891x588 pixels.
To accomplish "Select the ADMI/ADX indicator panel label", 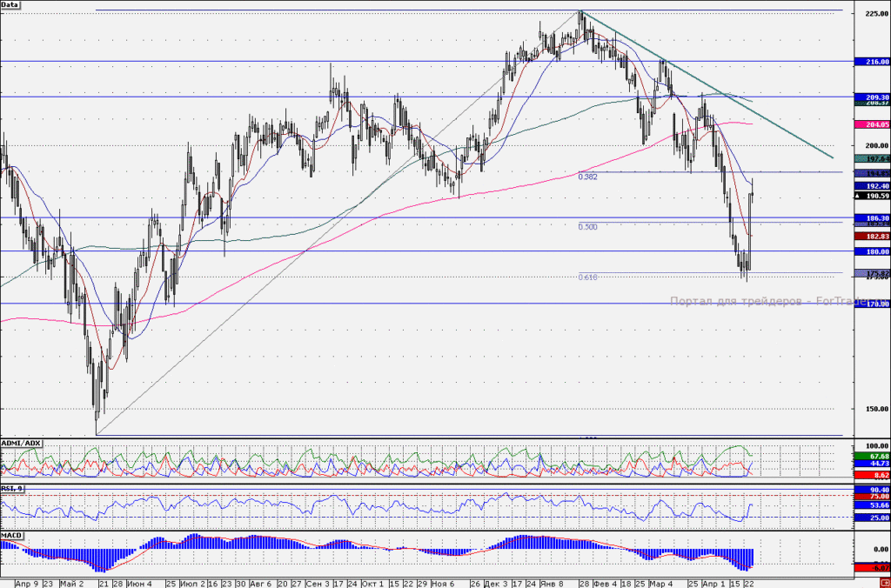I will (21, 443).
